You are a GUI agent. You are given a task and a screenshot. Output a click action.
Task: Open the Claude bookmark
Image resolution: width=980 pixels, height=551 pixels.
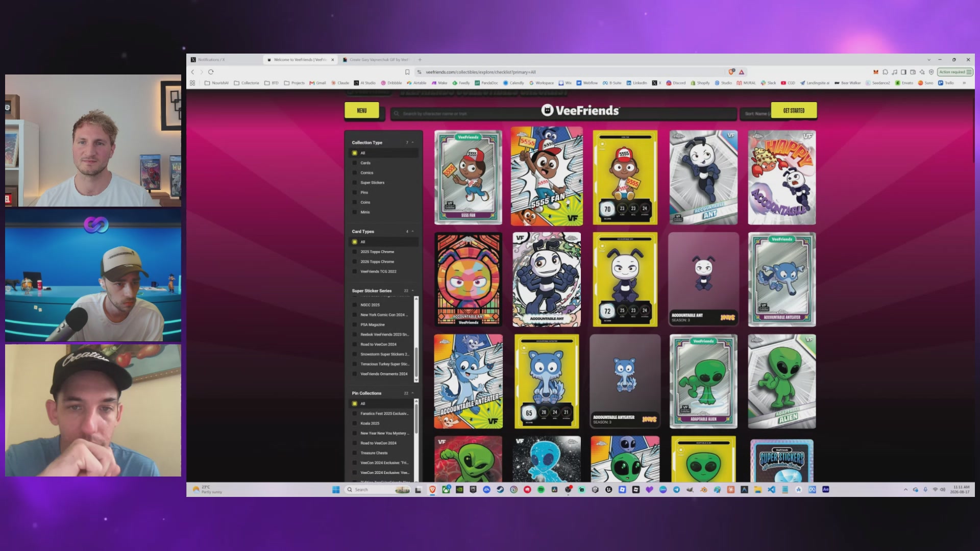pos(340,83)
